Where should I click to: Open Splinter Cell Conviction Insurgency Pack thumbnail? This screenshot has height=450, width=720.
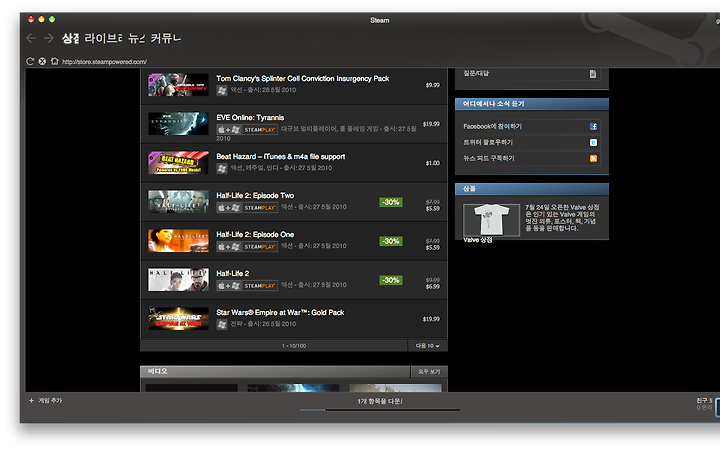pyautogui.click(x=178, y=85)
